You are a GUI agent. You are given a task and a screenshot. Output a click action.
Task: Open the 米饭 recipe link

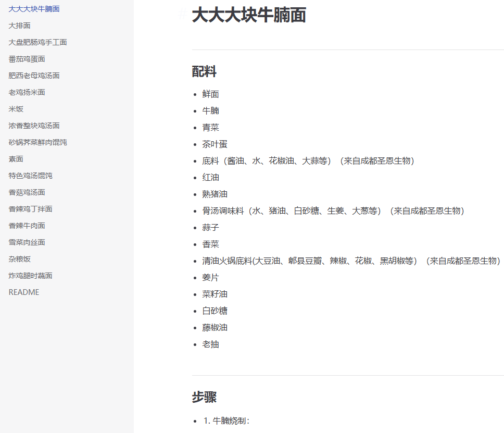coord(15,108)
